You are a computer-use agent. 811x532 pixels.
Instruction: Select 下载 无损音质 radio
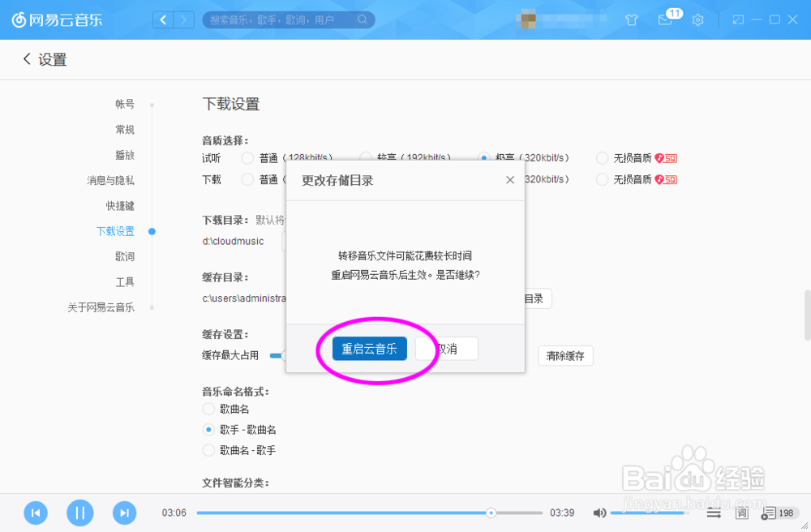(602, 179)
